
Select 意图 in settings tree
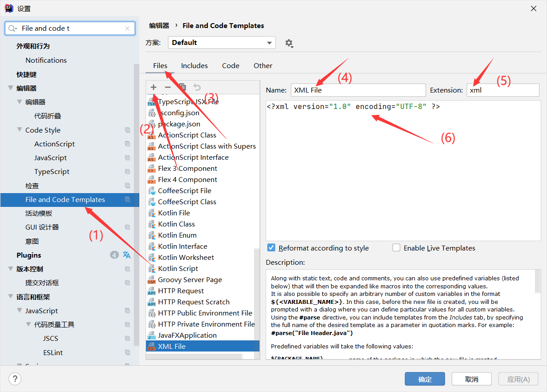click(32, 241)
